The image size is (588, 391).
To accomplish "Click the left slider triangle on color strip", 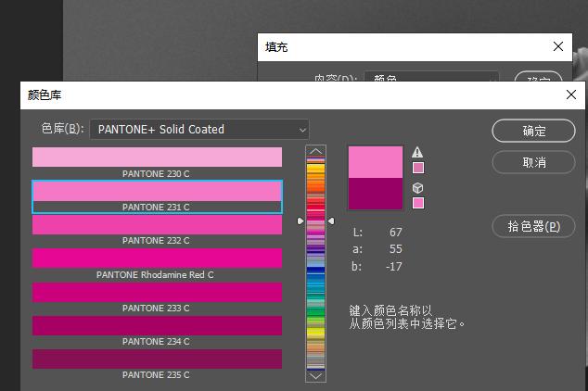I will coord(300,221).
